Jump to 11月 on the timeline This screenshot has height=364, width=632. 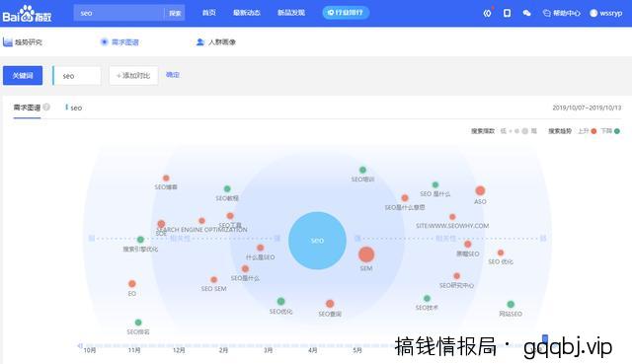[134, 350]
